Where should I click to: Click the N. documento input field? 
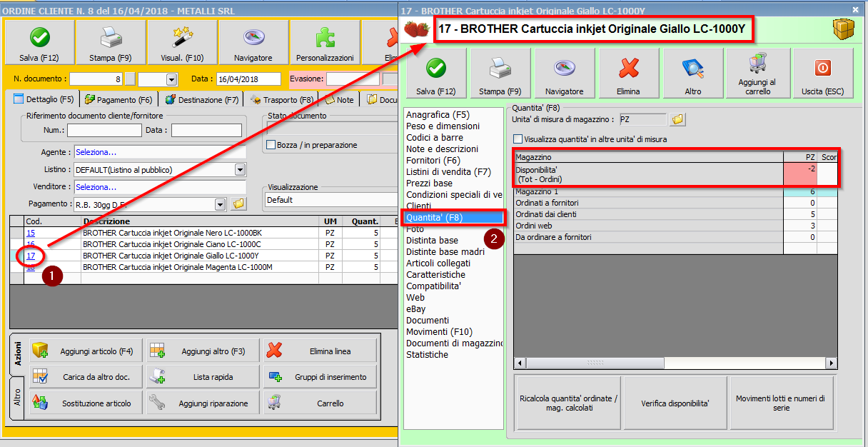(x=96, y=79)
